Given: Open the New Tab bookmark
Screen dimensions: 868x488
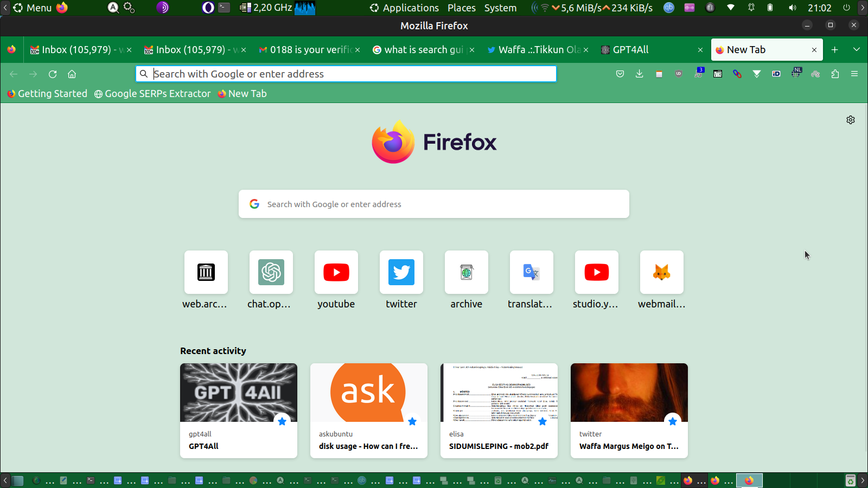Looking at the screenshot, I should coord(242,94).
